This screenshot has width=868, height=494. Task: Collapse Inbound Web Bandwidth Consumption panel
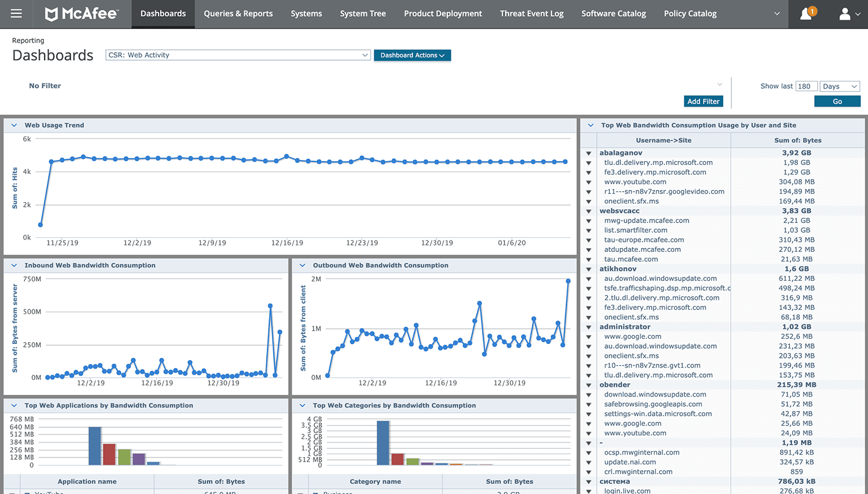[x=14, y=265]
